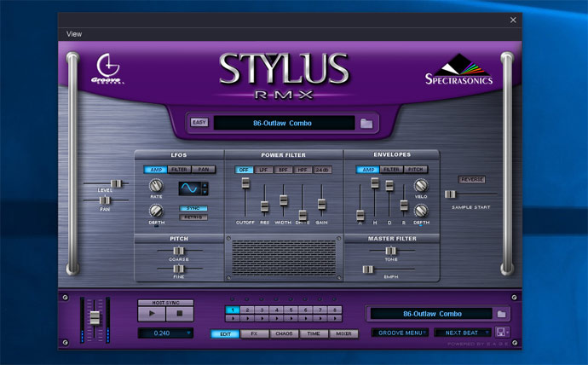Screen dimensions: 588x365
Task: Select LPF in Power Filter section
Action: coord(262,170)
